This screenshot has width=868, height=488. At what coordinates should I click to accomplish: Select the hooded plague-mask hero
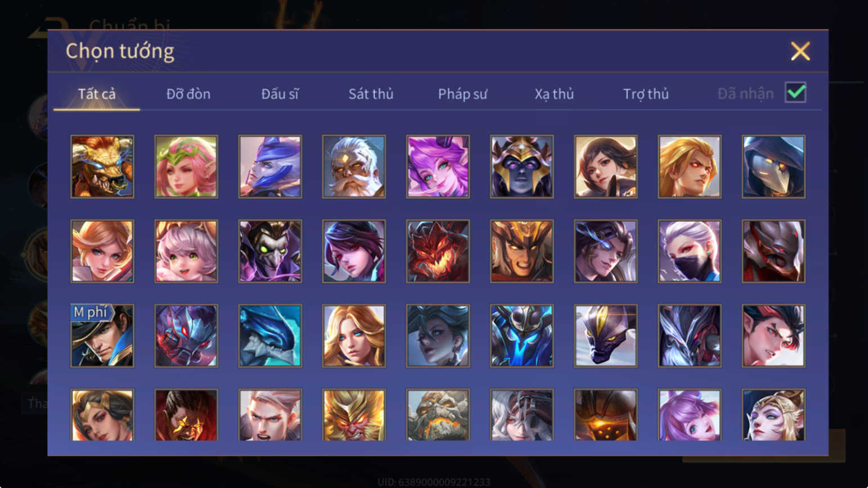pos(773,167)
